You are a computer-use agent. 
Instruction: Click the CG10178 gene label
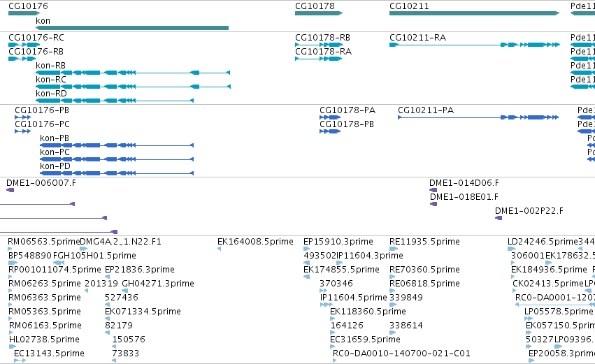coord(315,6)
